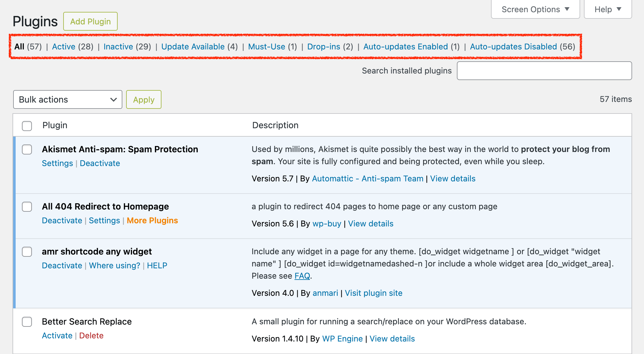The image size is (644, 354).
Task: Open the Screen Options panel
Action: [535, 9]
